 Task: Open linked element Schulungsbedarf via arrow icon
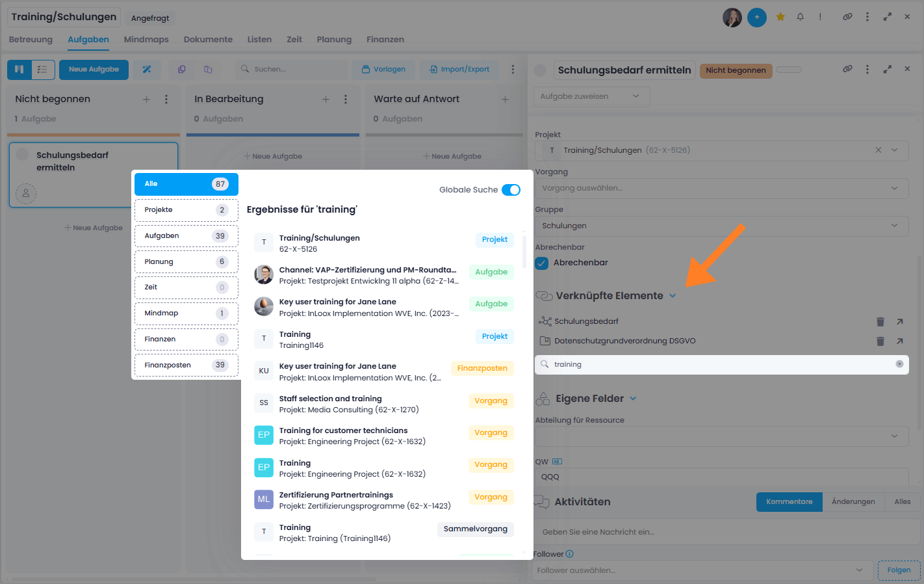(900, 321)
